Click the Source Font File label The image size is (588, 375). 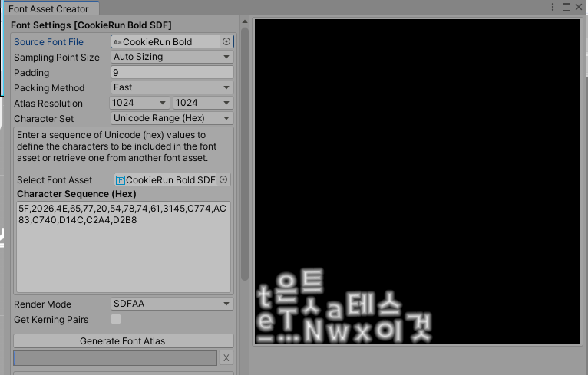click(x=49, y=42)
